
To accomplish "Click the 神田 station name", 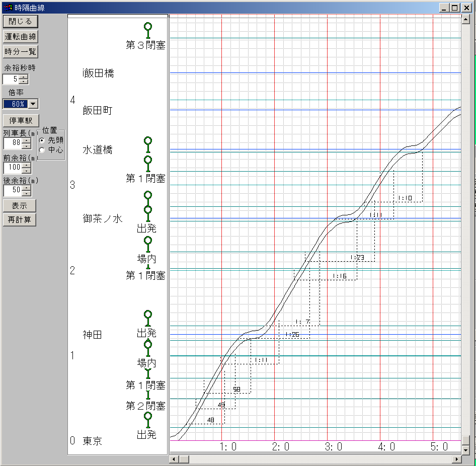I will point(92,335).
